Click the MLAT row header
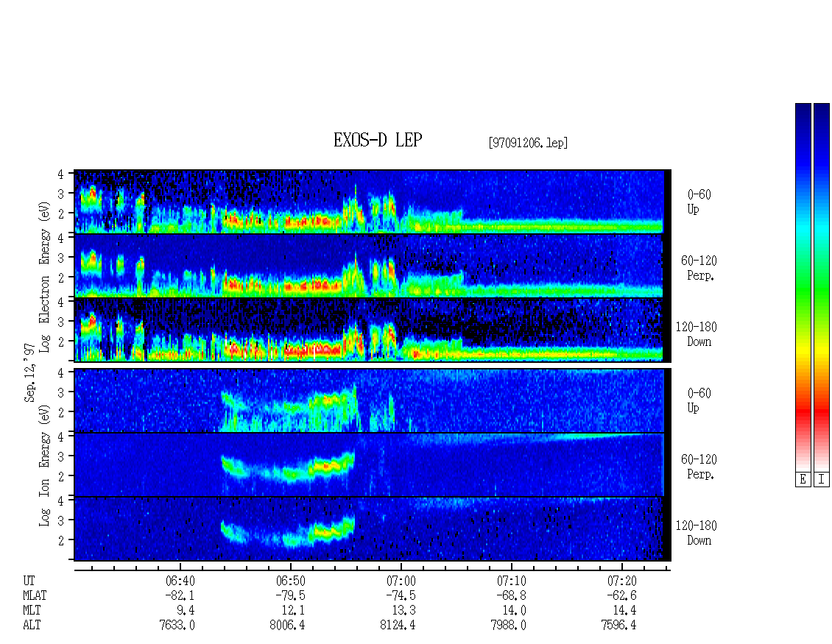Image resolution: width=832 pixels, height=644 pixels. (35, 595)
